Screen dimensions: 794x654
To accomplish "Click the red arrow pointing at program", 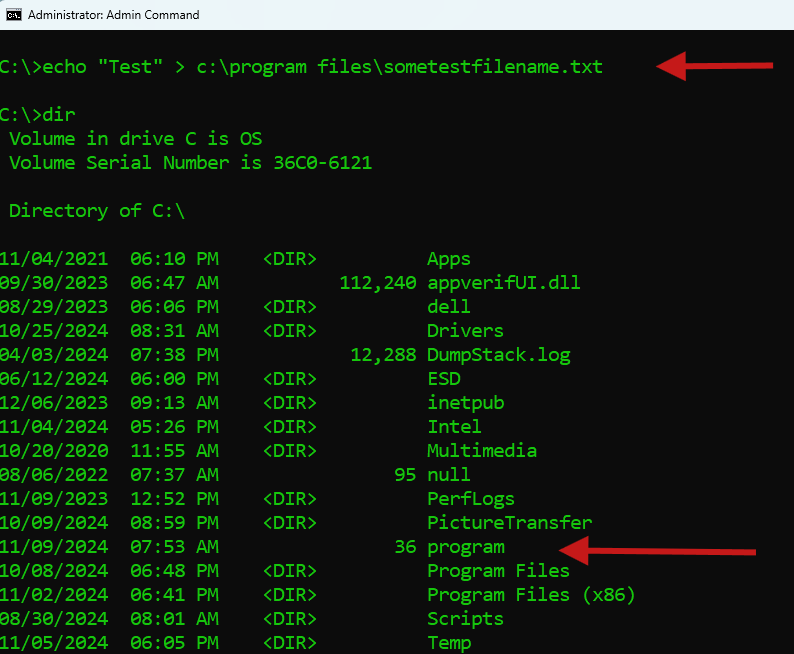I will pos(657,551).
